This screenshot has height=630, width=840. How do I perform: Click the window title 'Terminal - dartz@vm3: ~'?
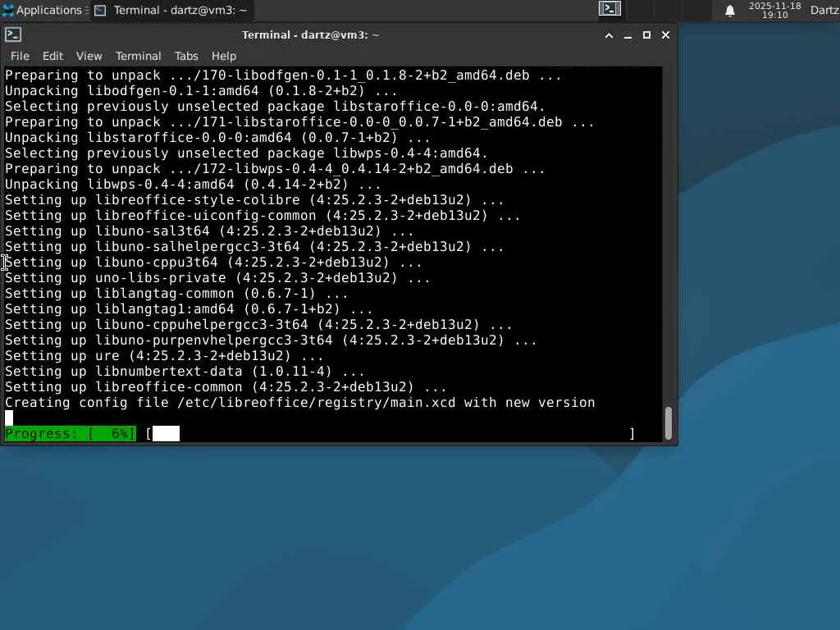tap(310, 35)
